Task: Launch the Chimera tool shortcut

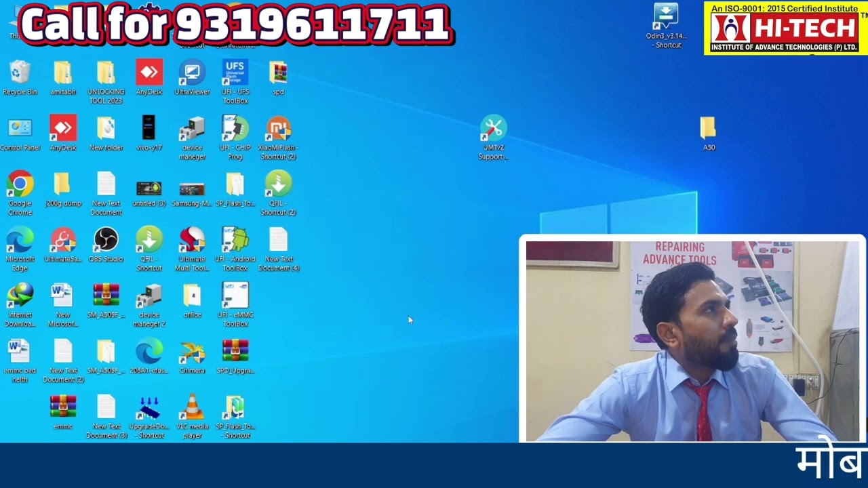Action: [x=192, y=356]
